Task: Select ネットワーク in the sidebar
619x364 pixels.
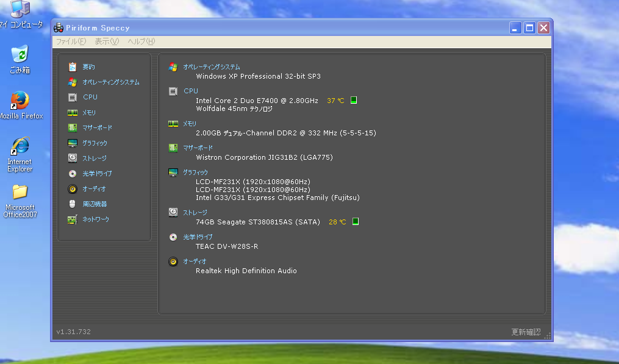Action: click(96, 219)
